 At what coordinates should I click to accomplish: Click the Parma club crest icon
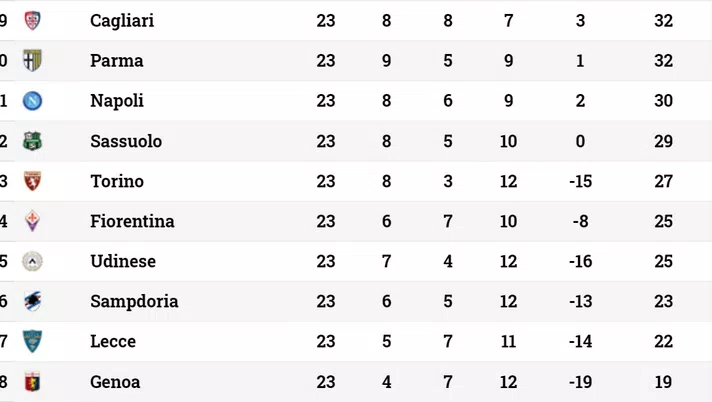click(x=32, y=60)
